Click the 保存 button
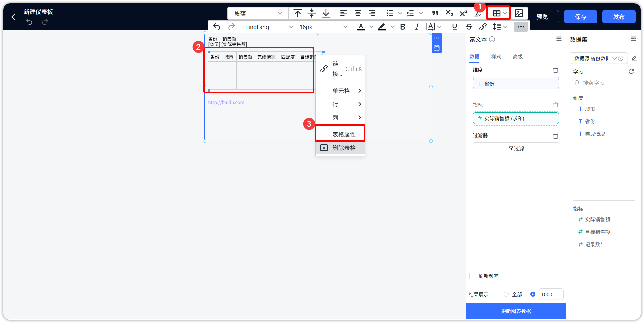 click(x=580, y=17)
